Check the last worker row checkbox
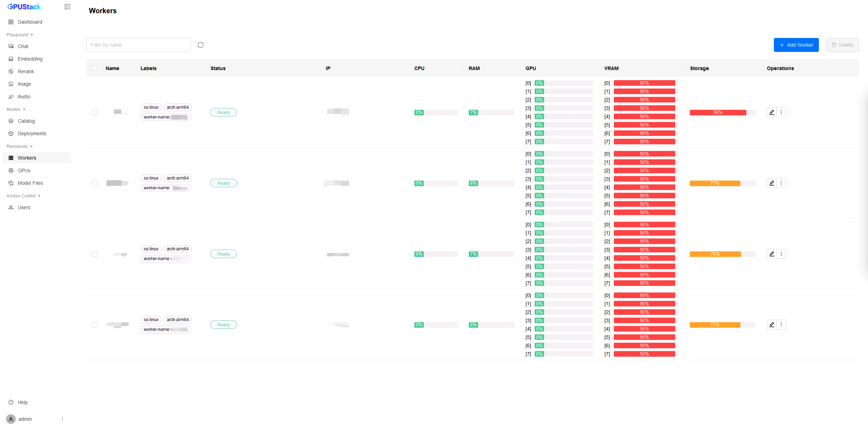The image size is (868, 430). click(95, 324)
